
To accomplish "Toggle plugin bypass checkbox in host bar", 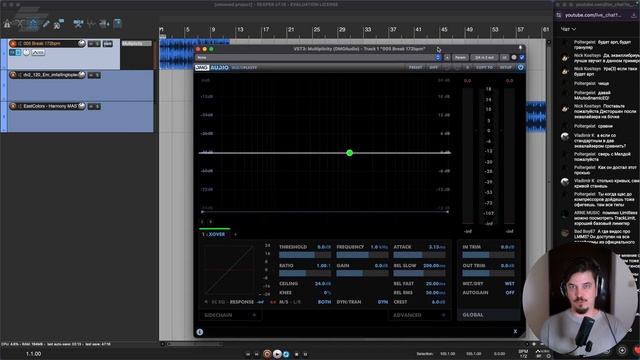I will pyautogui.click(x=522, y=58).
